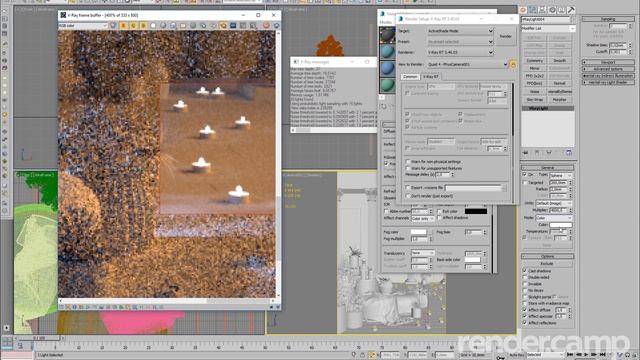Click the rightmost teapot icon in frame buffer toolbar
The image size is (640, 360).
(276, 26)
